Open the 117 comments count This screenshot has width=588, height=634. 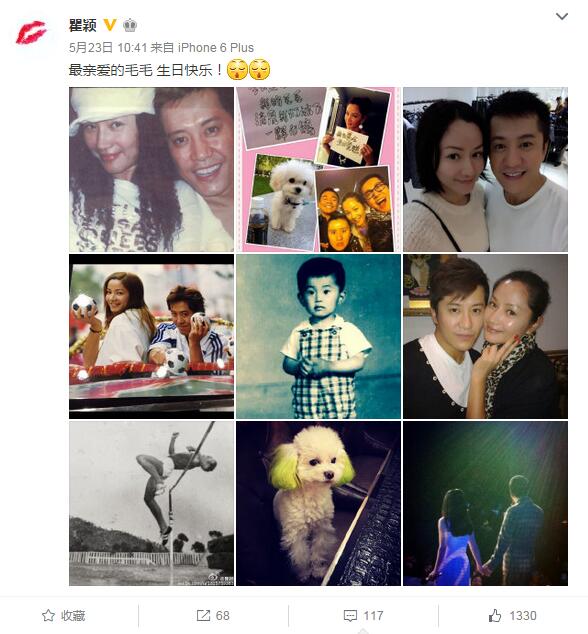coord(373,616)
